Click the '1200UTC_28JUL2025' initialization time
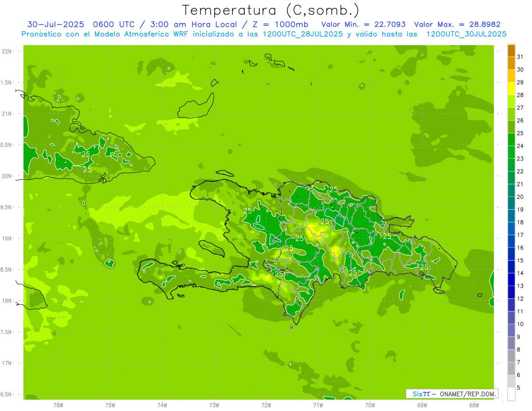 (x=302, y=34)
